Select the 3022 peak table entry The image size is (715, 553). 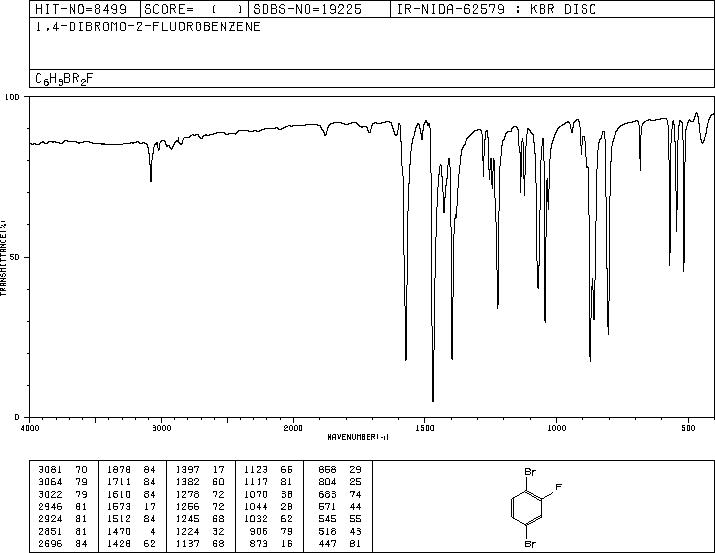point(63,494)
